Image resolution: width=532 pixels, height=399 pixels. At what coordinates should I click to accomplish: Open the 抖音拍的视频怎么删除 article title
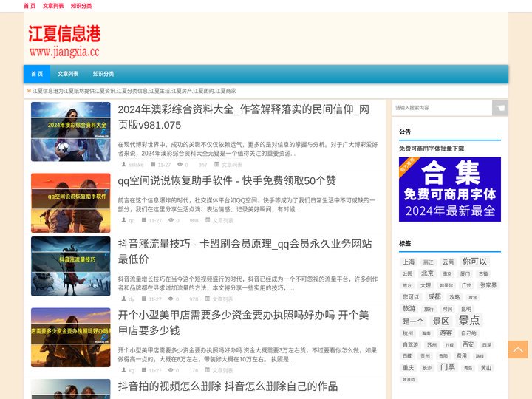point(228,386)
